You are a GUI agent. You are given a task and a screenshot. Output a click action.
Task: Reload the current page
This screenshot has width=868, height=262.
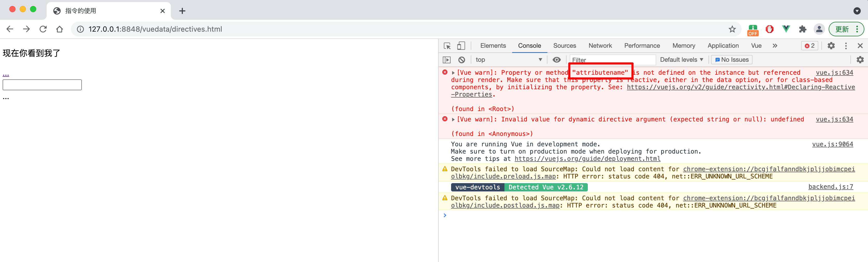click(43, 29)
